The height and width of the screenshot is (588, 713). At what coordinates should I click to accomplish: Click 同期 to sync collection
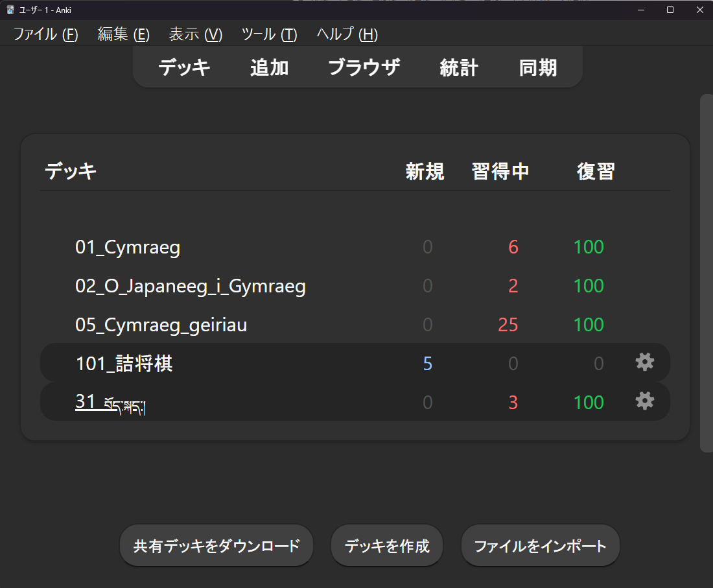pyautogui.click(x=537, y=67)
